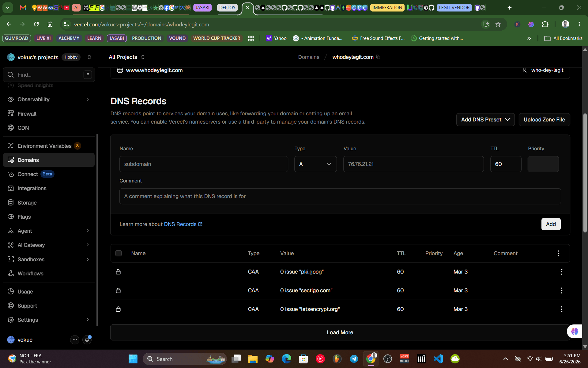Open the Chrome extensions puzzle icon
588x368 pixels.
pyautogui.click(x=545, y=24)
